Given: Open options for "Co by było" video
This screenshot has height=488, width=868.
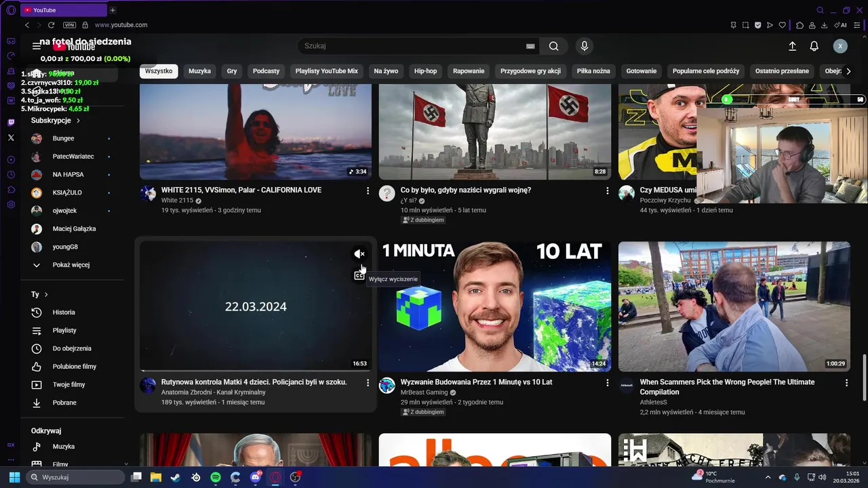Looking at the screenshot, I should (608, 191).
